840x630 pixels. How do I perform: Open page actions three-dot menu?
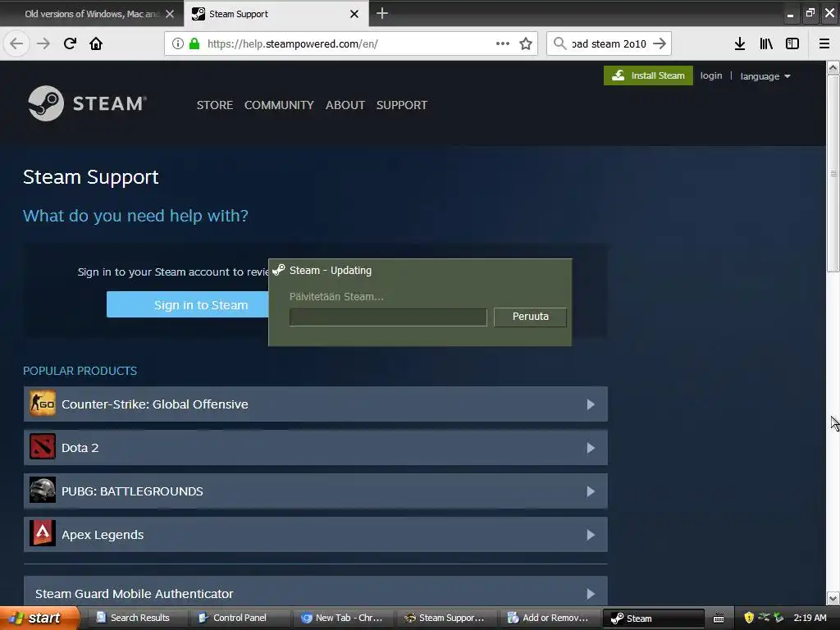503,43
